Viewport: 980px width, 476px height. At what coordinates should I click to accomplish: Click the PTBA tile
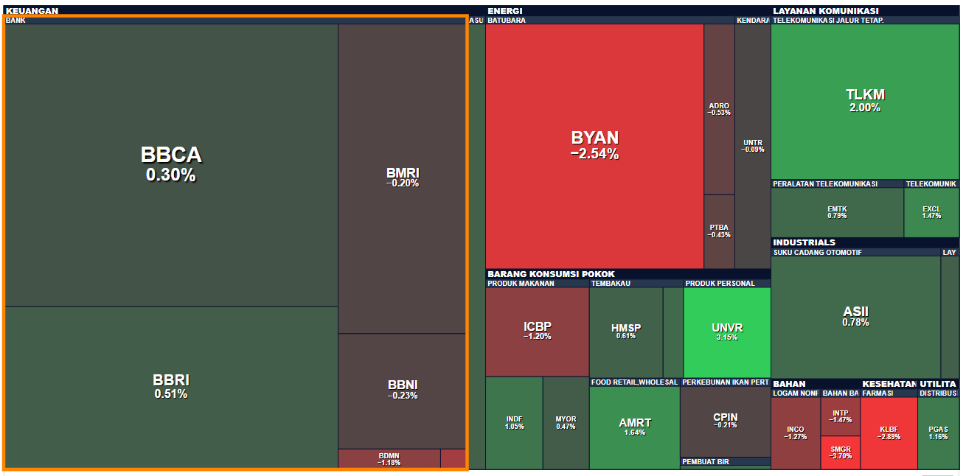719,231
